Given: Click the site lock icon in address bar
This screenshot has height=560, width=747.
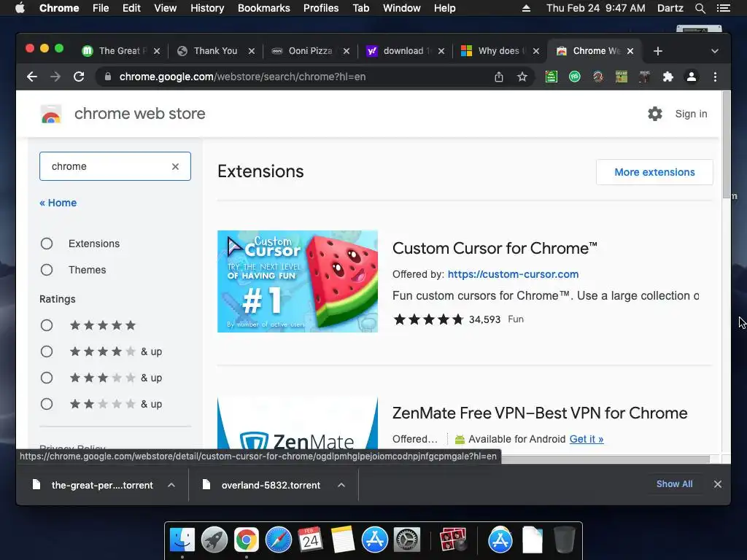Looking at the screenshot, I should [x=108, y=77].
